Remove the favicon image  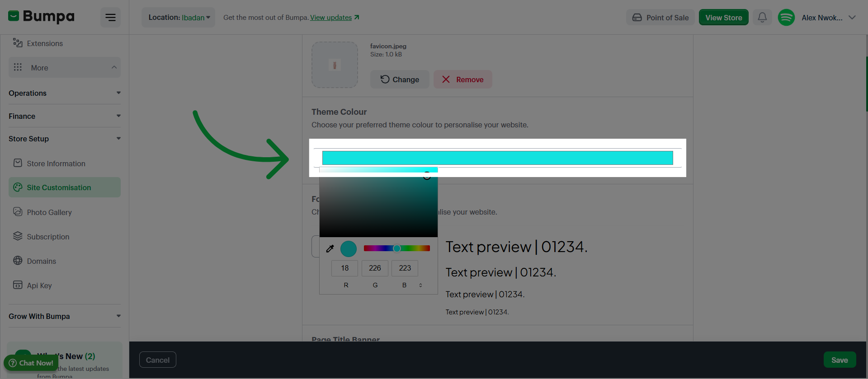tap(463, 80)
